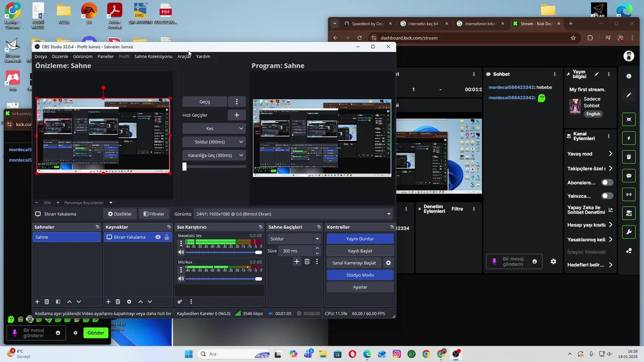Adjust the Mic/Aux volume slider
Image resolution: width=644 pixels, height=362 pixels.
(x=224, y=279)
